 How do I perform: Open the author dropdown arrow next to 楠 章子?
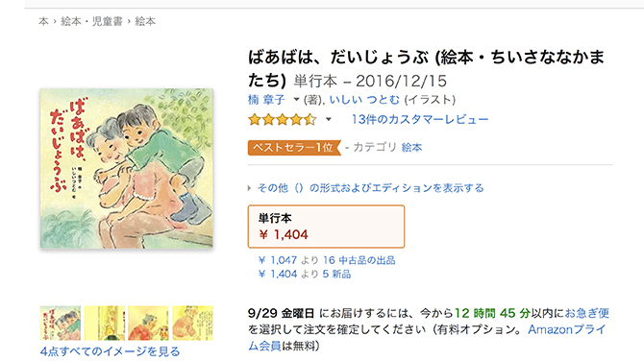coord(296,99)
